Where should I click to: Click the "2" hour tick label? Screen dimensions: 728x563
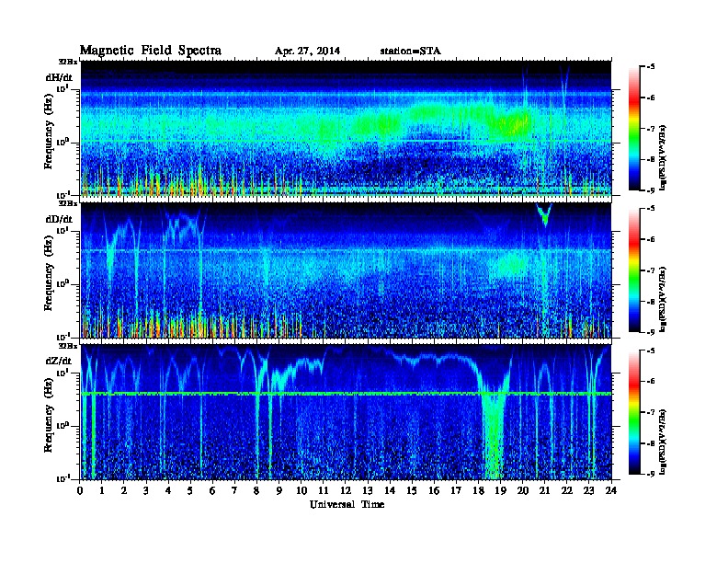pos(124,490)
